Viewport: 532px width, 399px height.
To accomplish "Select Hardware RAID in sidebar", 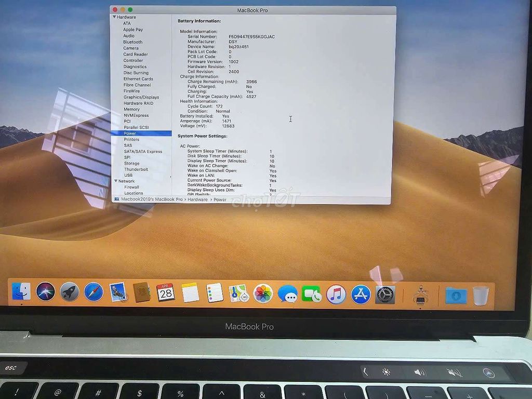I will pyautogui.click(x=138, y=103).
